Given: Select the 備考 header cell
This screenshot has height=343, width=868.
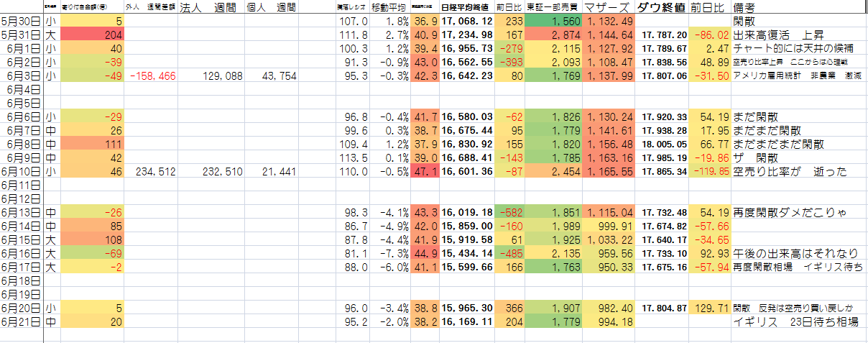Looking at the screenshot, I should [747, 9].
